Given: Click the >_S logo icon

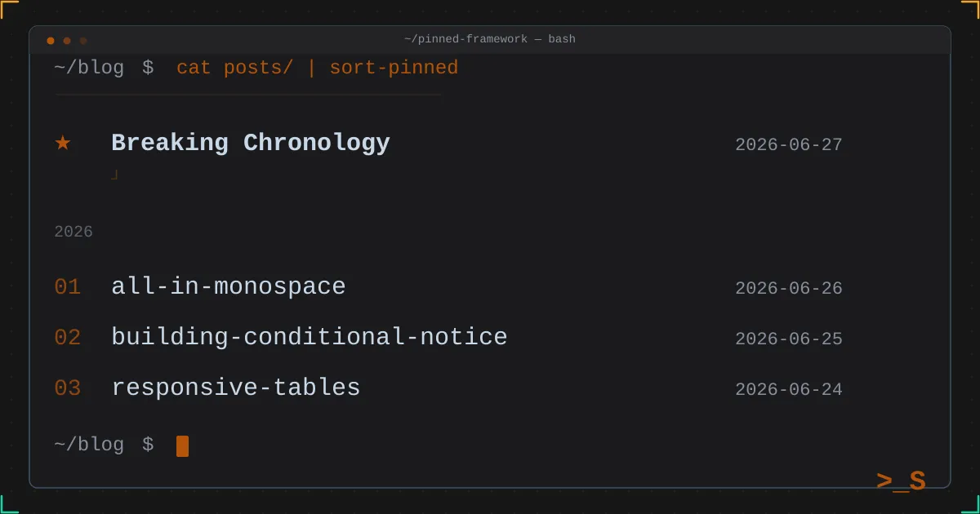Looking at the screenshot, I should pyautogui.click(x=901, y=481).
